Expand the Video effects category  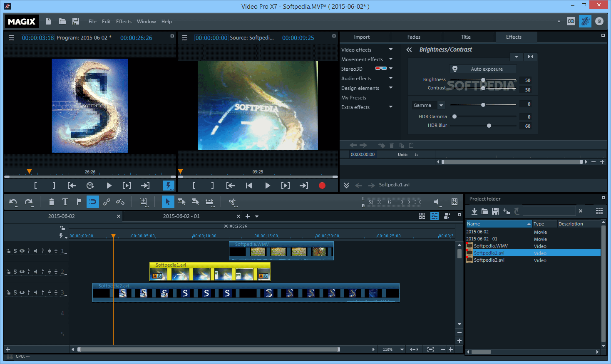pyautogui.click(x=391, y=50)
